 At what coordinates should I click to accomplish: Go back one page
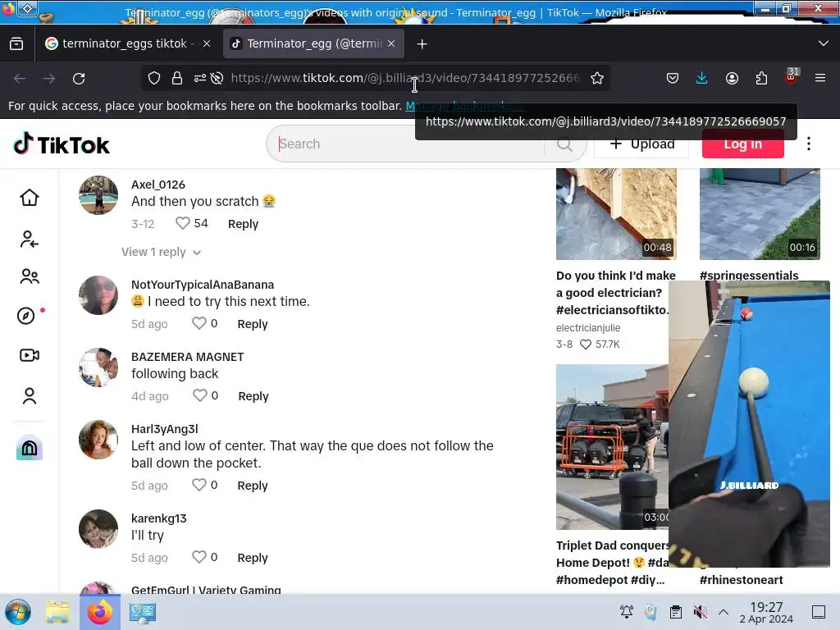20,78
